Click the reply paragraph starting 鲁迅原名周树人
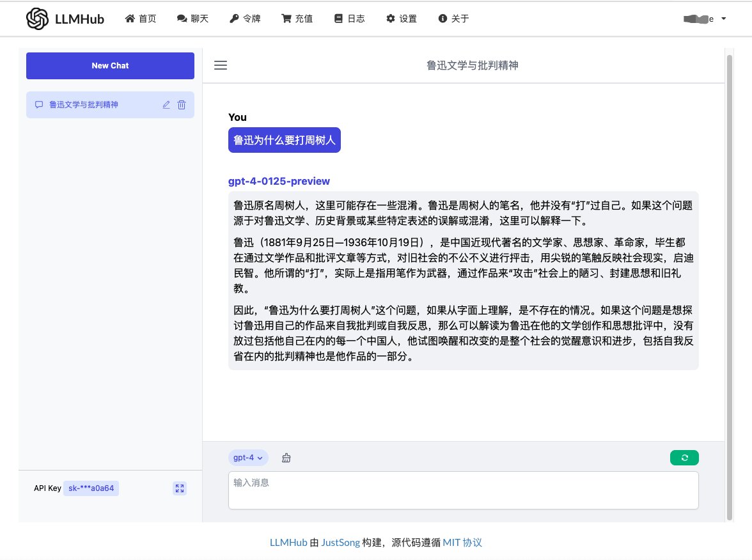 point(463,213)
